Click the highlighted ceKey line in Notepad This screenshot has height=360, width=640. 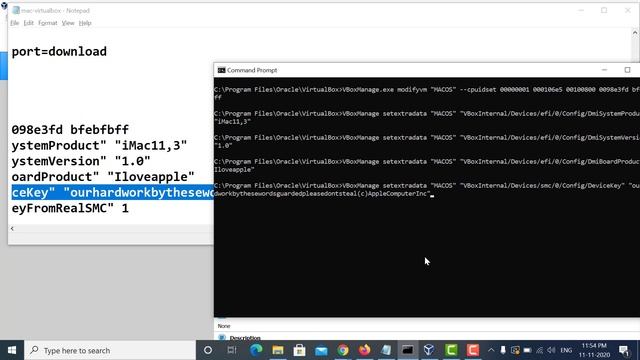click(112, 192)
